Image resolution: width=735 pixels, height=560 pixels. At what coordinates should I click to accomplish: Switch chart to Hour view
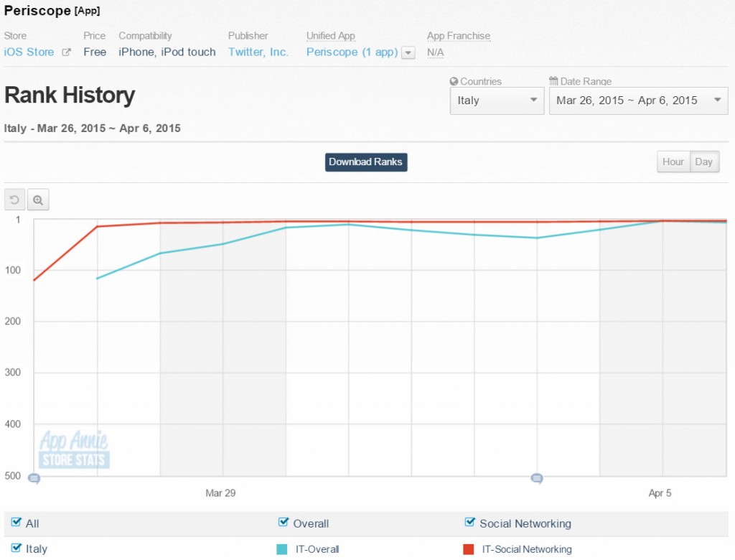(x=673, y=162)
